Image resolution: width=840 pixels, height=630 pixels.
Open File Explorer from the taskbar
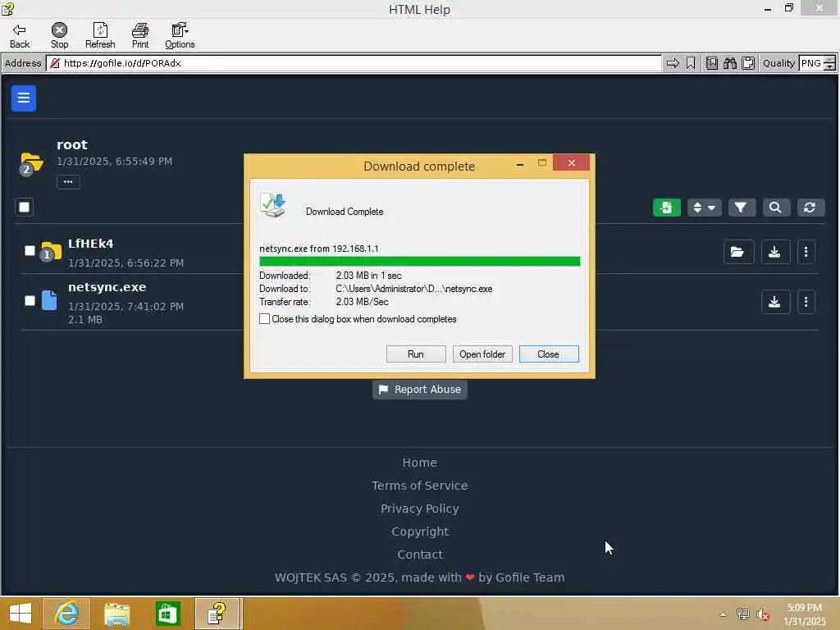coord(116,614)
